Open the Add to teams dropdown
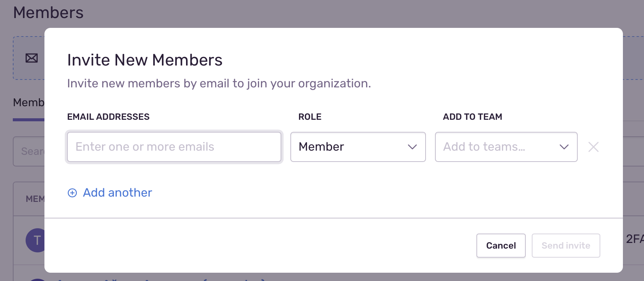Screen dimensions: 644x281 (x=506, y=147)
